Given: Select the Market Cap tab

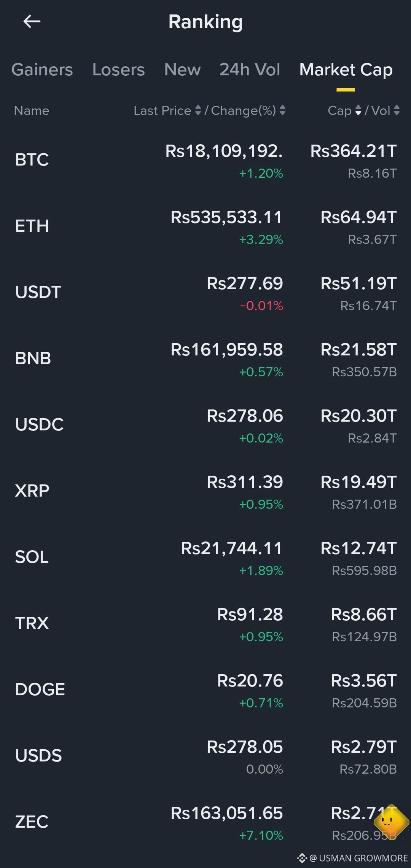Looking at the screenshot, I should pyautogui.click(x=346, y=70).
